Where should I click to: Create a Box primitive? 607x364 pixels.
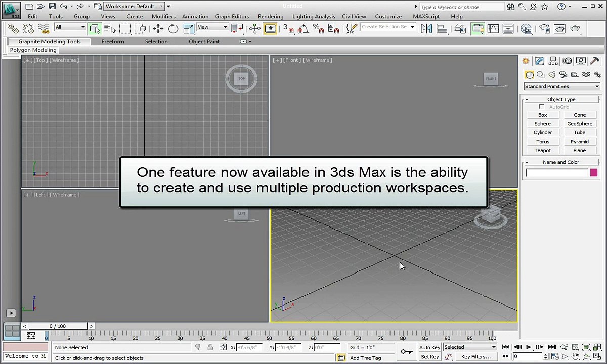(543, 115)
